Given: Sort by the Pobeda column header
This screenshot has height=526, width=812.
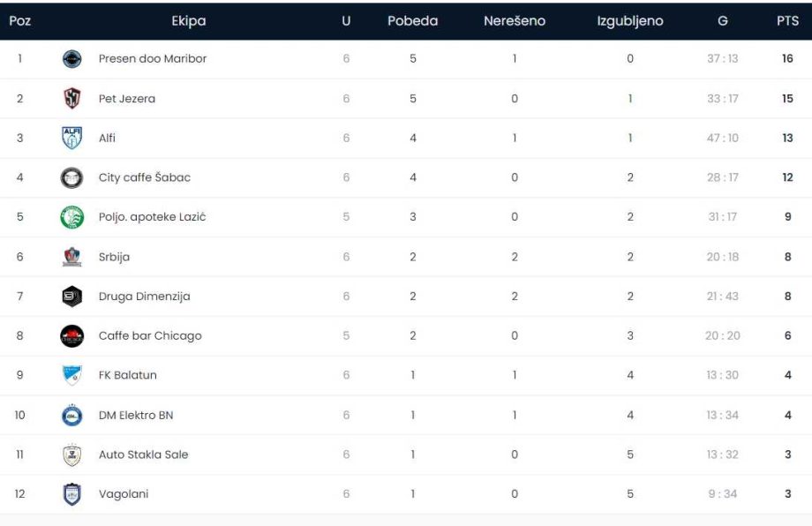Looking at the screenshot, I should coord(413,20).
